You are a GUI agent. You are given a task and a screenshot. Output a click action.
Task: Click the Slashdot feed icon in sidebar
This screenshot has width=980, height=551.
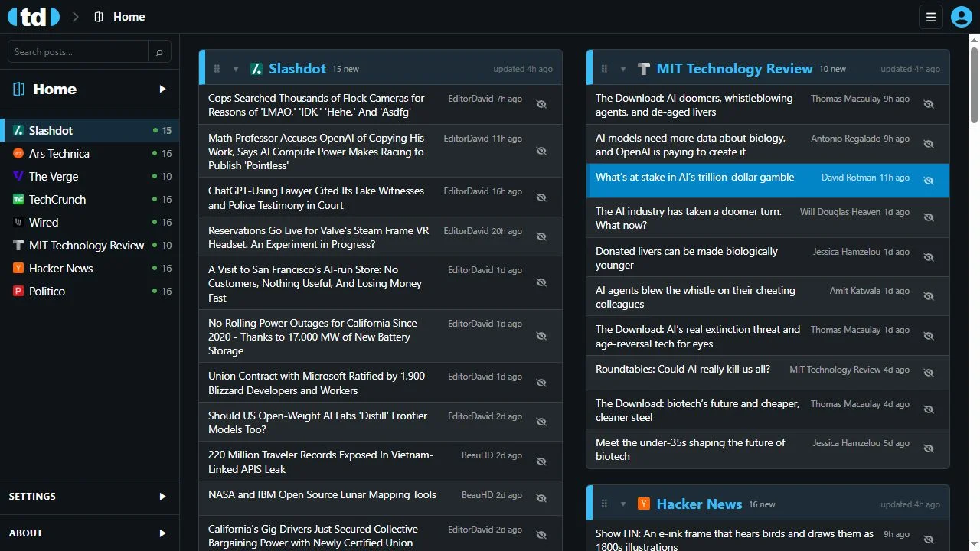coord(18,131)
